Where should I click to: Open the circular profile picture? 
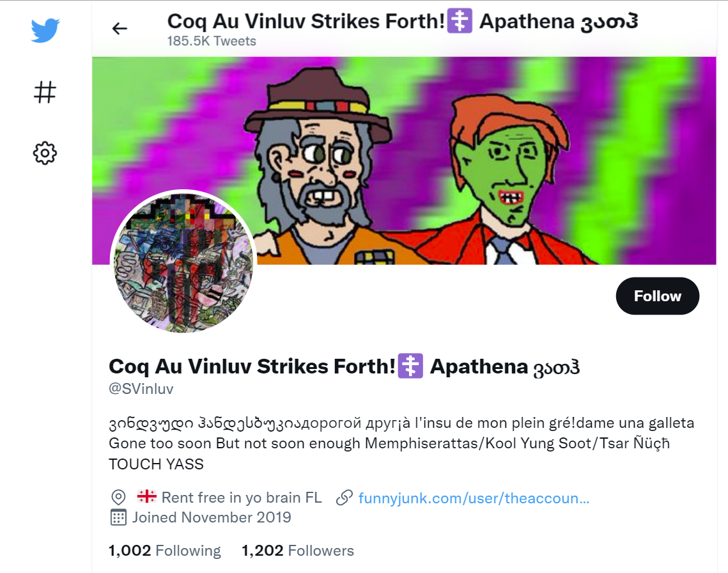[x=183, y=263]
